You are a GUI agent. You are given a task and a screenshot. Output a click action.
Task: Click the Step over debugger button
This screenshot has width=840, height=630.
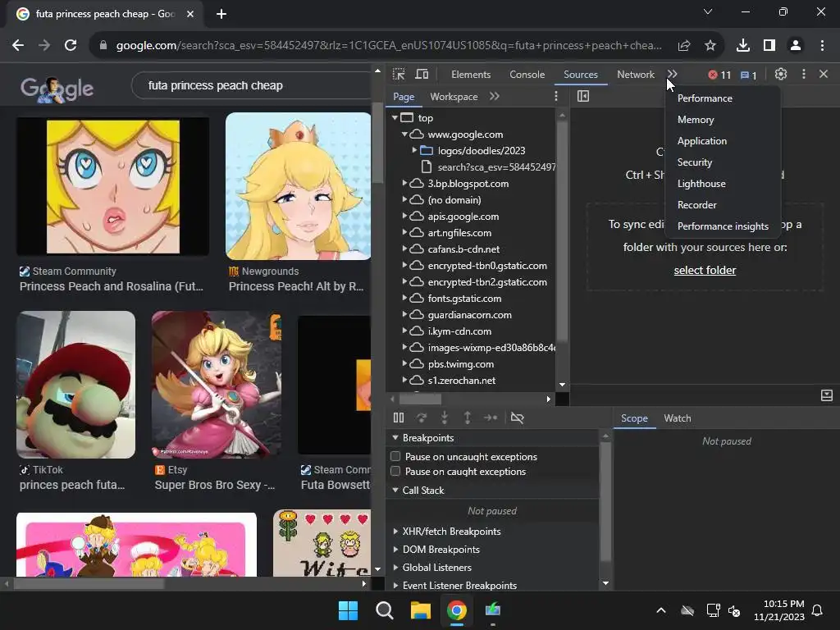click(422, 418)
